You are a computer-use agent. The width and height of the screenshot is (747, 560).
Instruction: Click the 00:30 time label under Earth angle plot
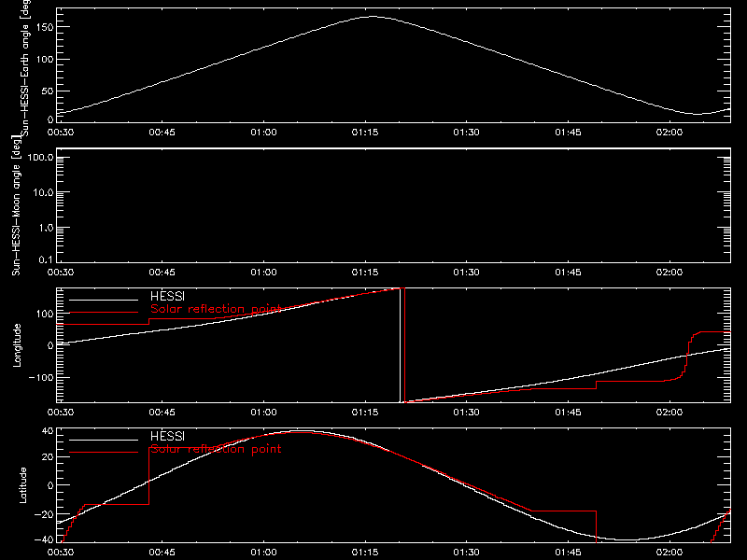(x=61, y=133)
